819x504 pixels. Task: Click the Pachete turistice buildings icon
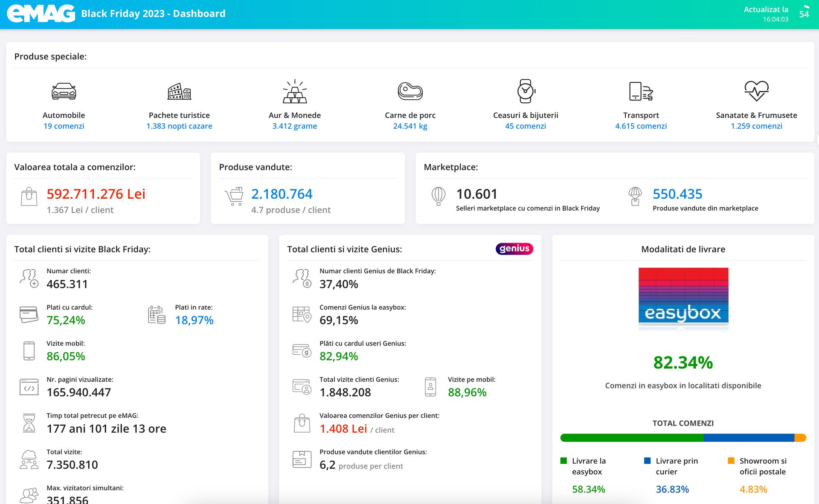(x=179, y=91)
